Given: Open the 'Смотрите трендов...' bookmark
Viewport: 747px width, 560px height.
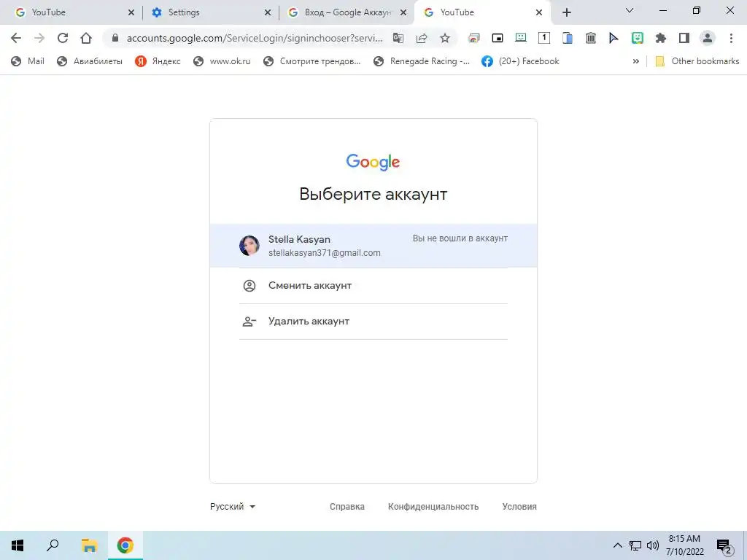Looking at the screenshot, I should pos(312,61).
